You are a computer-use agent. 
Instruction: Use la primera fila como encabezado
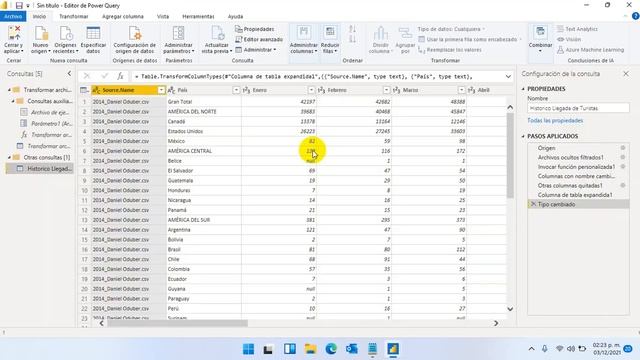[470, 39]
